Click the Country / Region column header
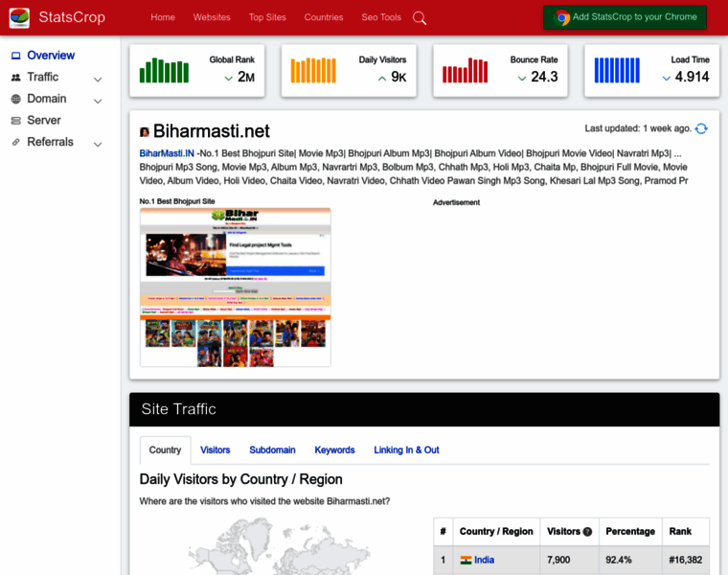Viewport: 728px width, 575px height. [x=496, y=532]
